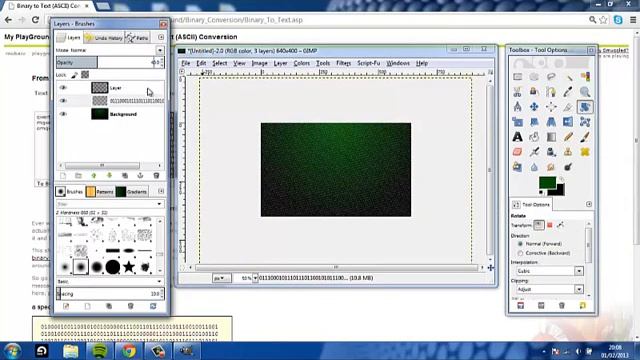Switch to the Gradients tab

point(132,191)
